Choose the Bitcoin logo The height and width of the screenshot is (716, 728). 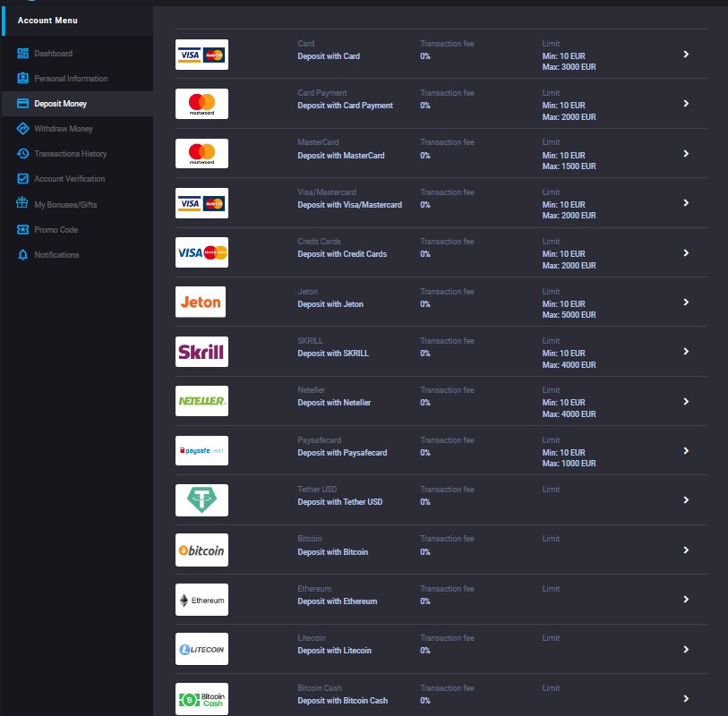pyautogui.click(x=201, y=550)
